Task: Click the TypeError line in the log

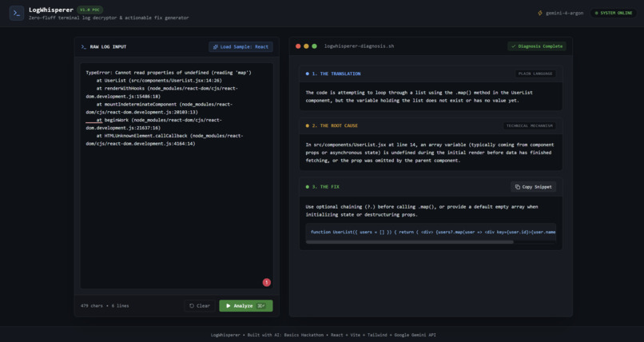Action: point(169,73)
